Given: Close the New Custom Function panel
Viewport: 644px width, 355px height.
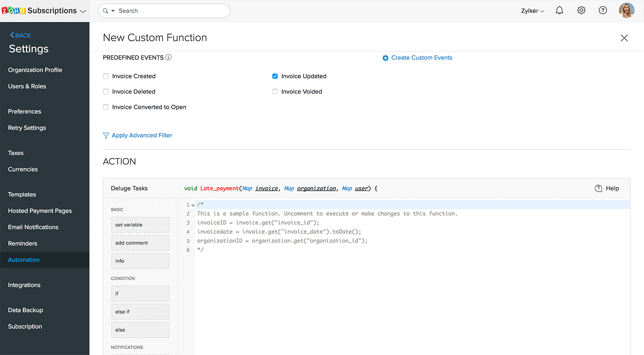Looking at the screenshot, I should 624,38.
